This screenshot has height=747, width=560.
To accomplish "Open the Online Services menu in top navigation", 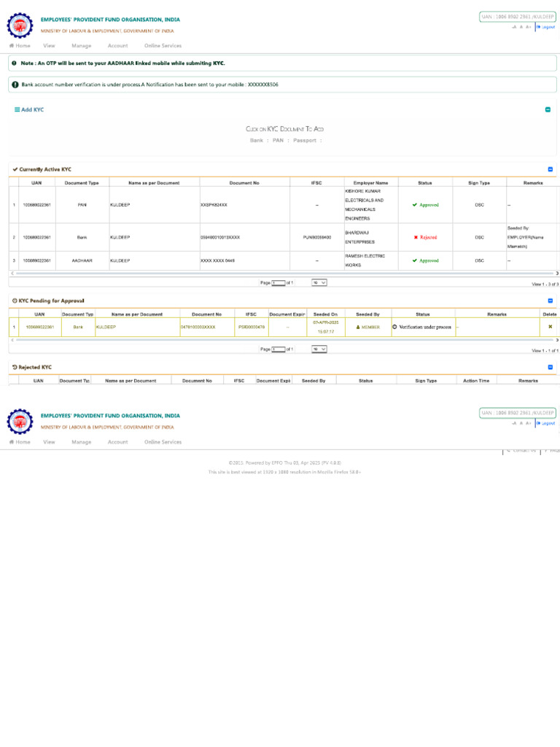I will pos(163,45).
